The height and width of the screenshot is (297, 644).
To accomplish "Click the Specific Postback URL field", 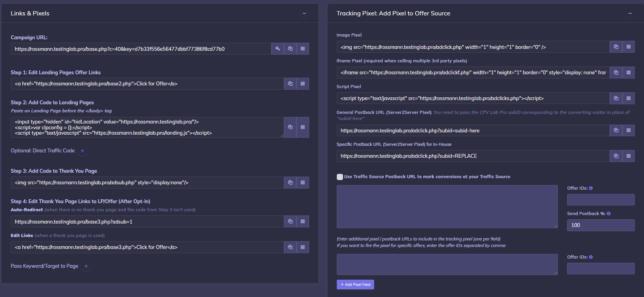I will [473, 156].
